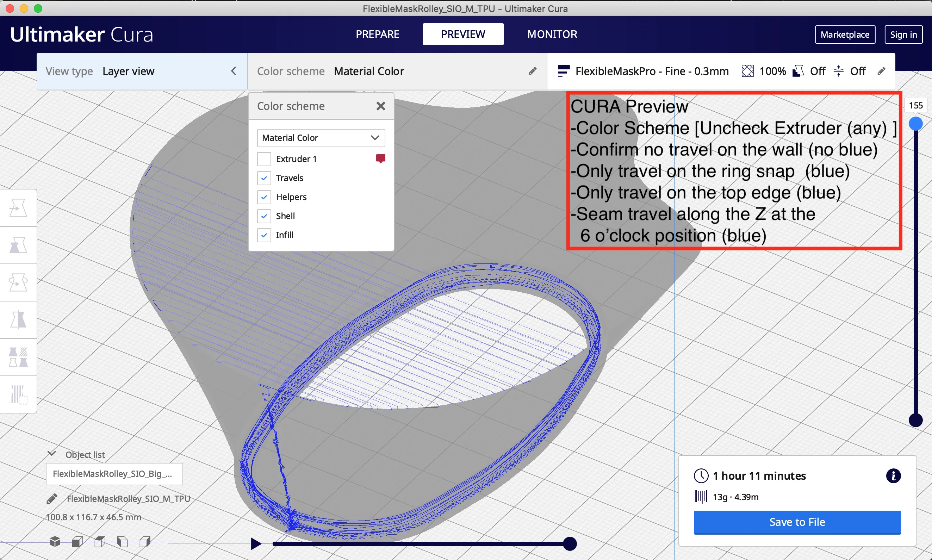Screen dimensions: 932x560
Task: Select the Move tool in left toolbar
Action: point(18,208)
